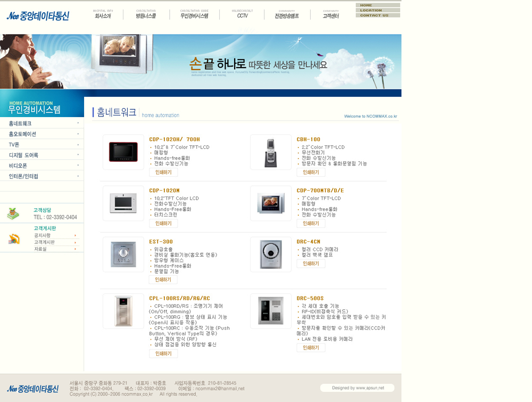Open the DRC-4CN door camera image
The height and width of the screenshot is (402, 532).
pyautogui.click(x=270, y=255)
